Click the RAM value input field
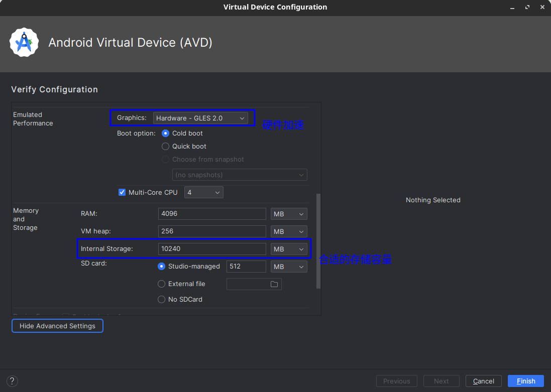 [x=212, y=214]
